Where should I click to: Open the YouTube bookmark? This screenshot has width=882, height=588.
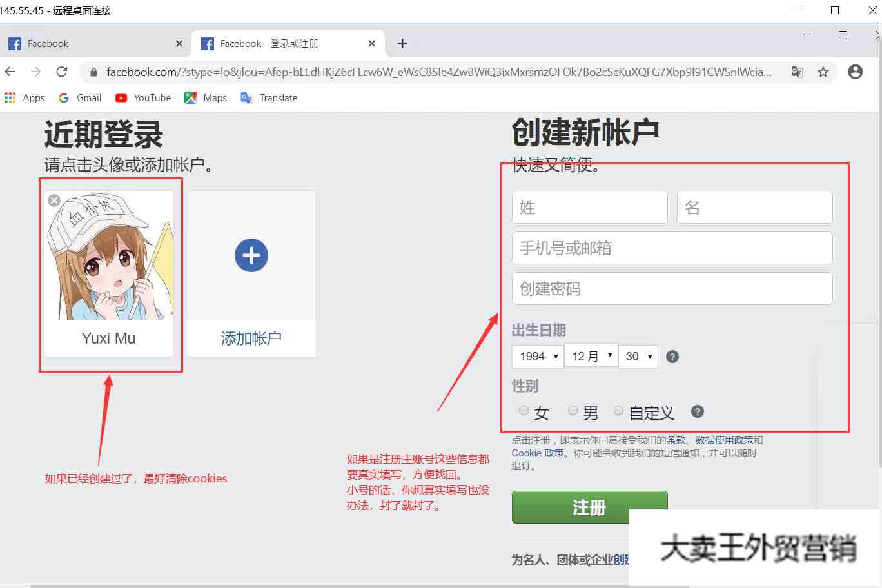point(143,97)
